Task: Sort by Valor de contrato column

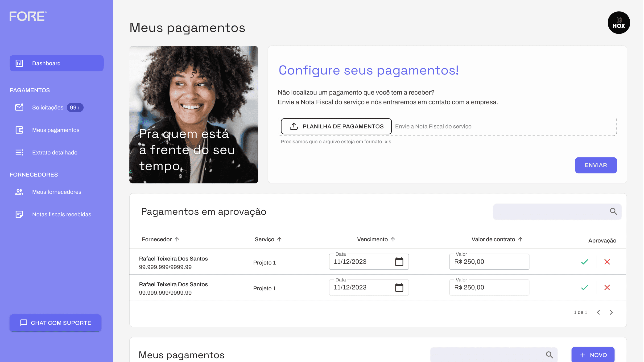Action: (x=497, y=239)
